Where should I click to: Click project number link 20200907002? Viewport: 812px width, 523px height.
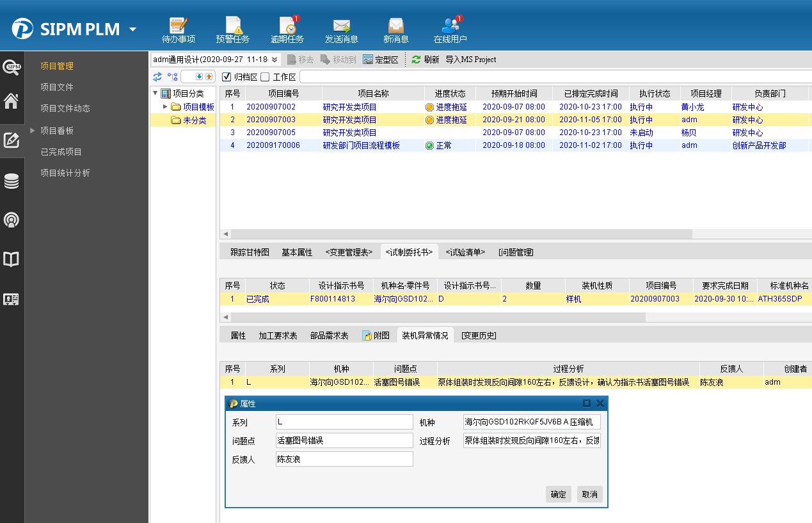pyautogui.click(x=271, y=107)
